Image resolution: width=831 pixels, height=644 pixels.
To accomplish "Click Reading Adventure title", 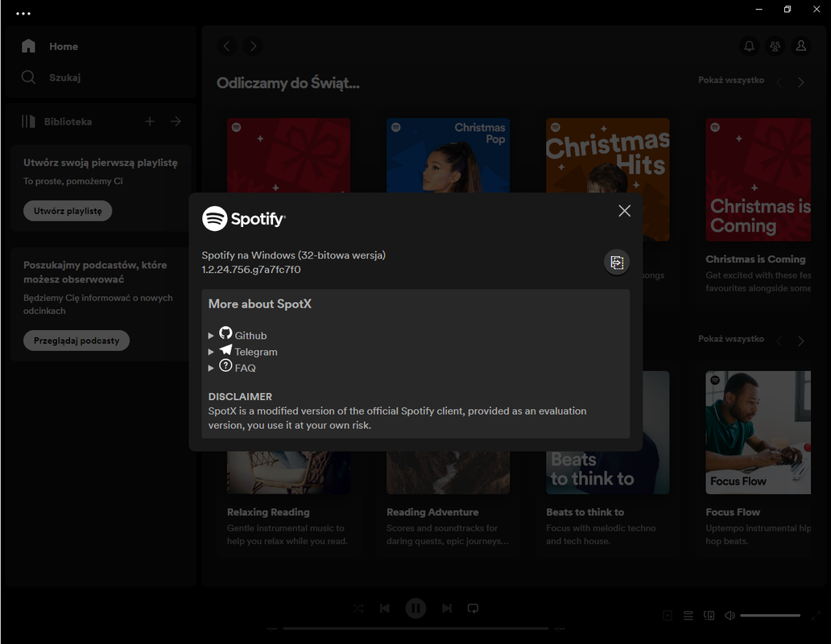I will [432, 512].
